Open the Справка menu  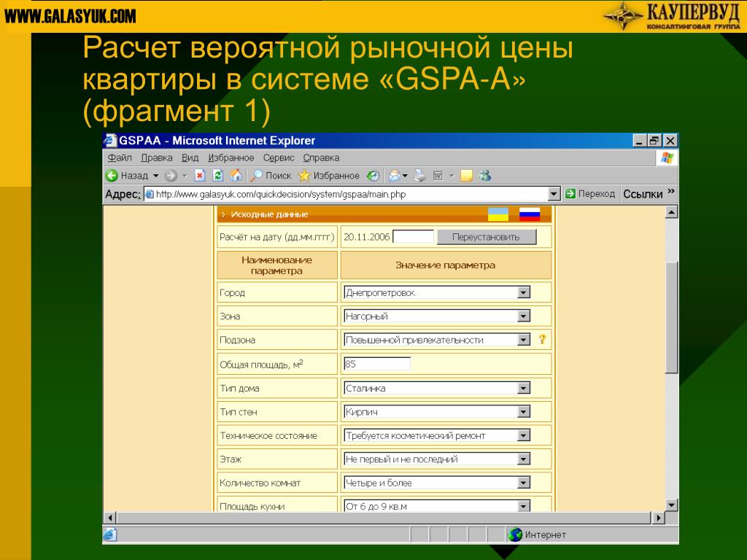tap(321, 157)
